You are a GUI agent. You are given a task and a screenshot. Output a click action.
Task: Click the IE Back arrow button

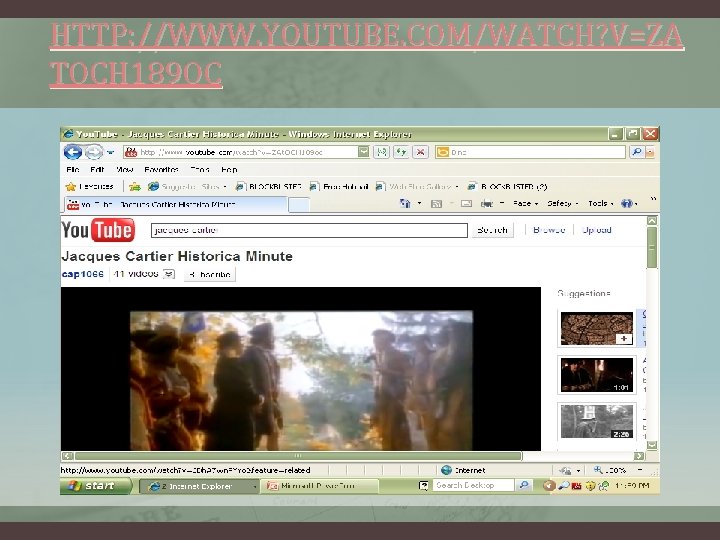pyautogui.click(x=73, y=152)
